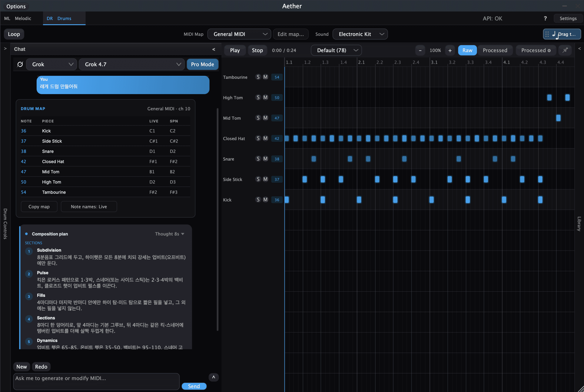This screenshot has height=392, width=584.
Task: Click the up caret above Send
Action: [214, 377]
